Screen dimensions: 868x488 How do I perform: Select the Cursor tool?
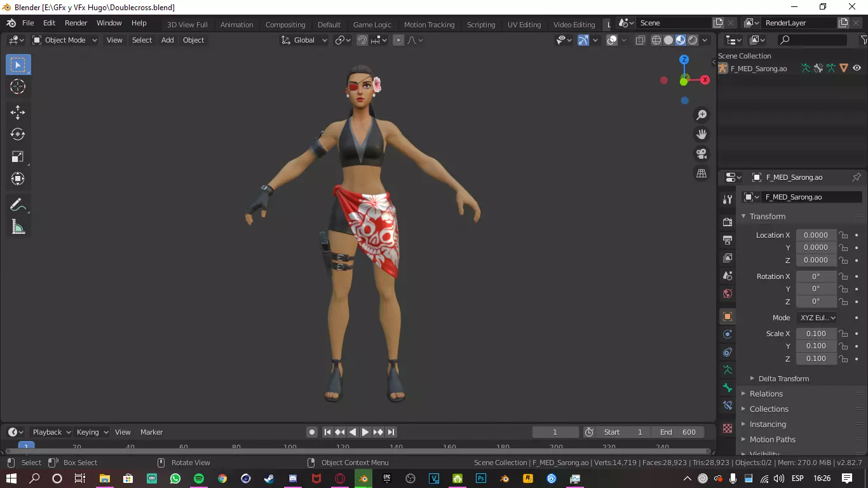18,87
